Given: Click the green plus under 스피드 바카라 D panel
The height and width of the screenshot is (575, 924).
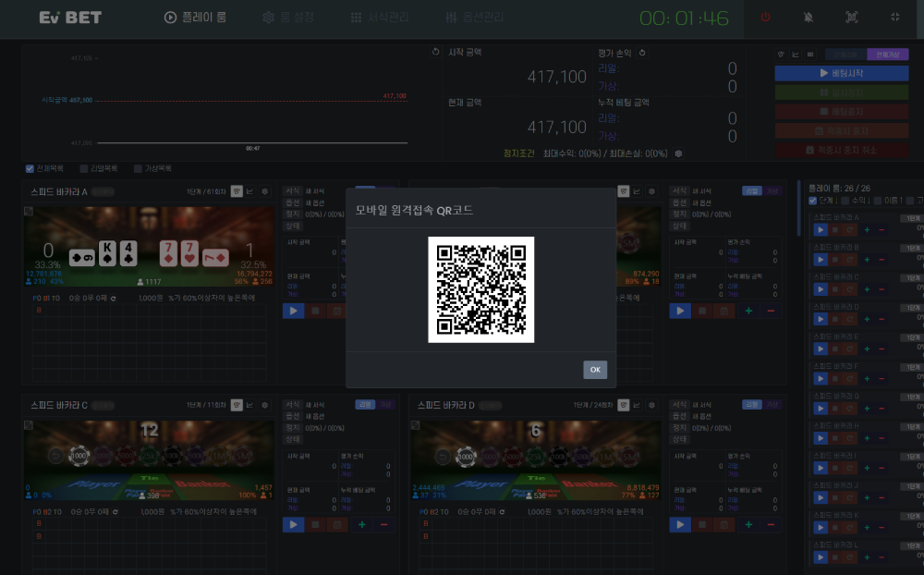Looking at the screenshot, I should 748,524.
